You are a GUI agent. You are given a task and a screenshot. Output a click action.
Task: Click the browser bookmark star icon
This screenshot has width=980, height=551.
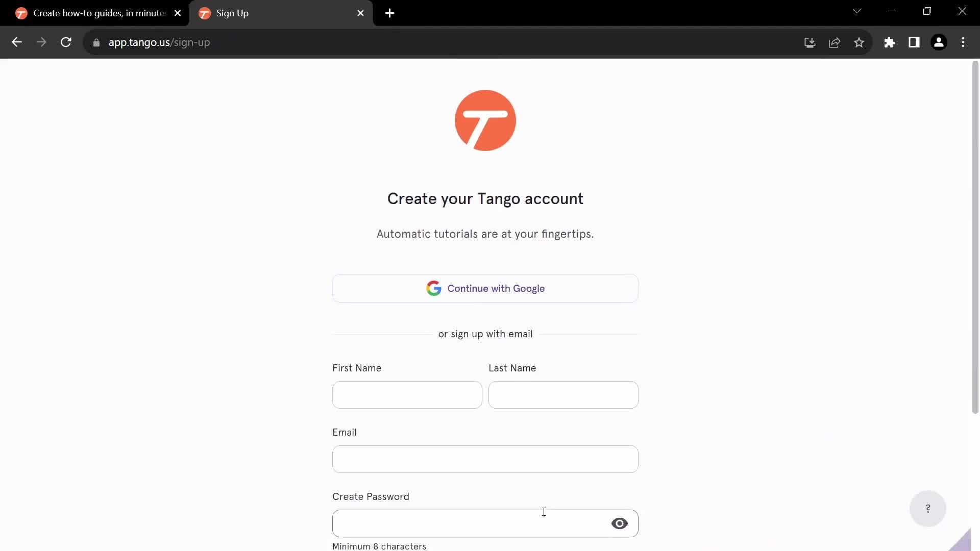pos(860,42)
